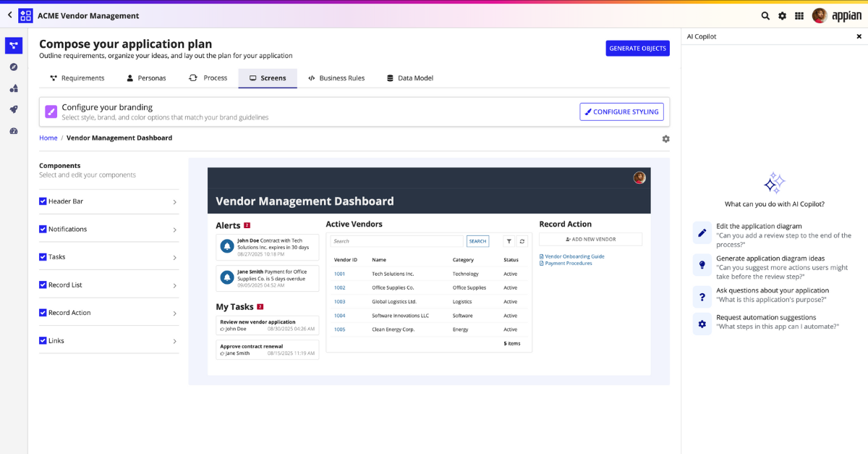Expand the Tasks component chevron
The width and height of the screenshot is (868, 454).
[x=174, y=258]
